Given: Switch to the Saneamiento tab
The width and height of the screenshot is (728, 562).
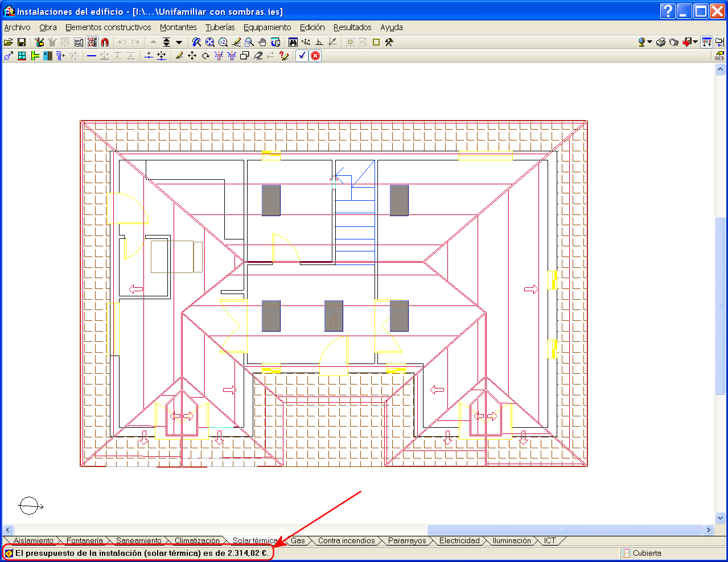Looking at the screenshot, I should pyautogui.click(x=139, y=541).
